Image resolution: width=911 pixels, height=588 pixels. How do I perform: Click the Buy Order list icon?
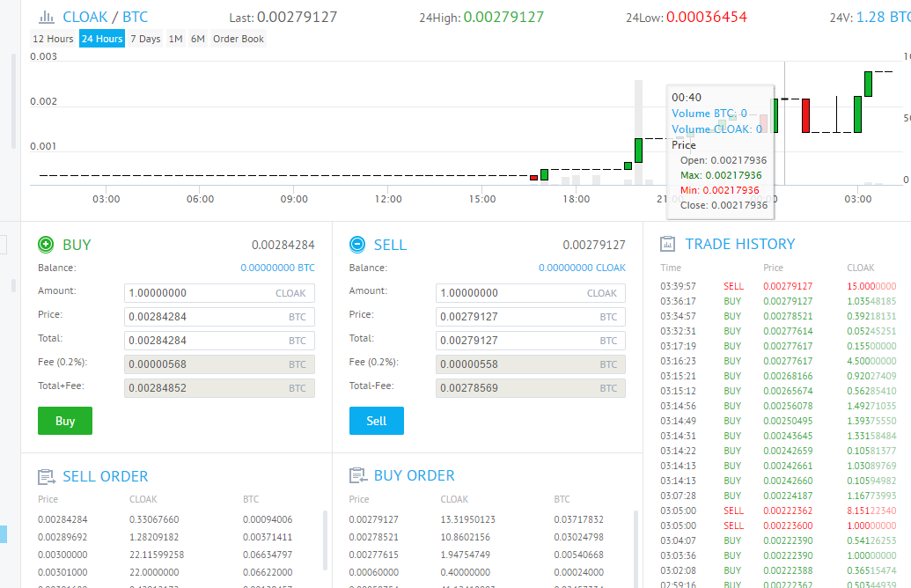point(358,476)
